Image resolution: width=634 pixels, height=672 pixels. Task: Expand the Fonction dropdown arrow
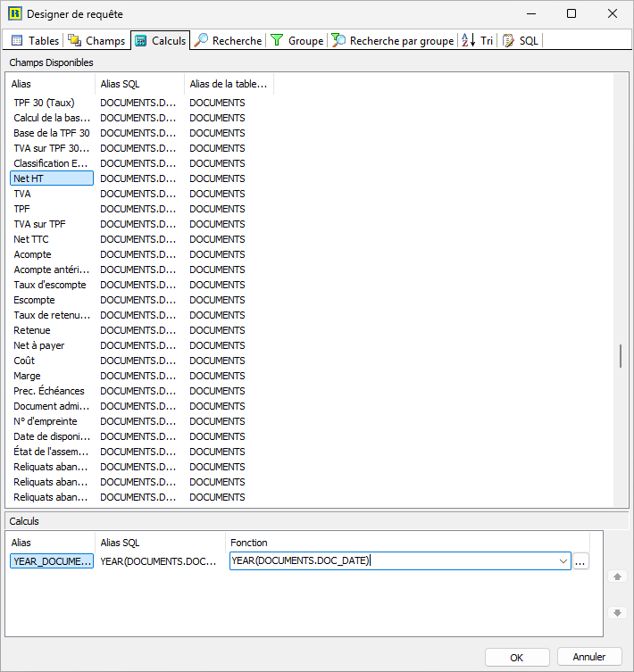(x=563, y=561)
